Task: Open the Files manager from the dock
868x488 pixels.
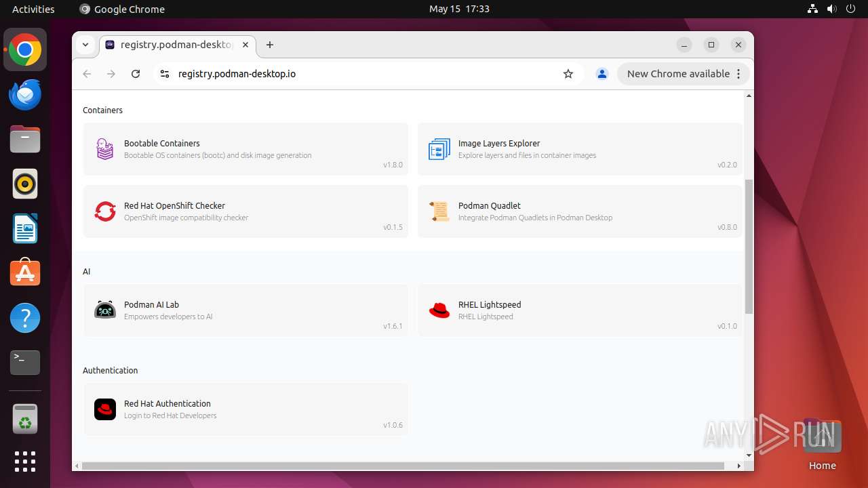Action: (x=25, y=139)
